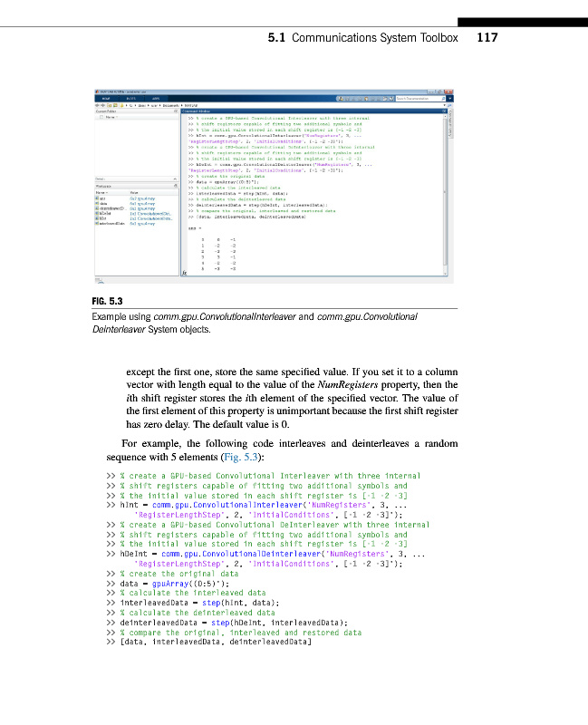Expand the Workspace panel actions menu

176,185
